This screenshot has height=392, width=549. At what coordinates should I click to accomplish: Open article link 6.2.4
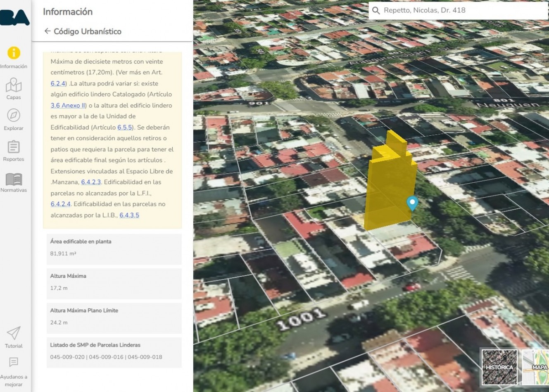click(x=57, y=83)
